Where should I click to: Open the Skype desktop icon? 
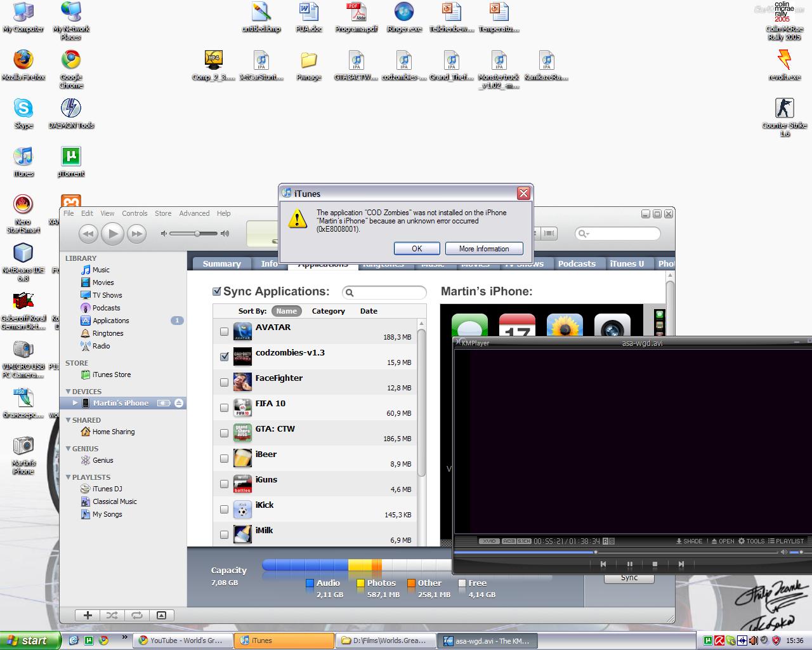pos(23,114)
